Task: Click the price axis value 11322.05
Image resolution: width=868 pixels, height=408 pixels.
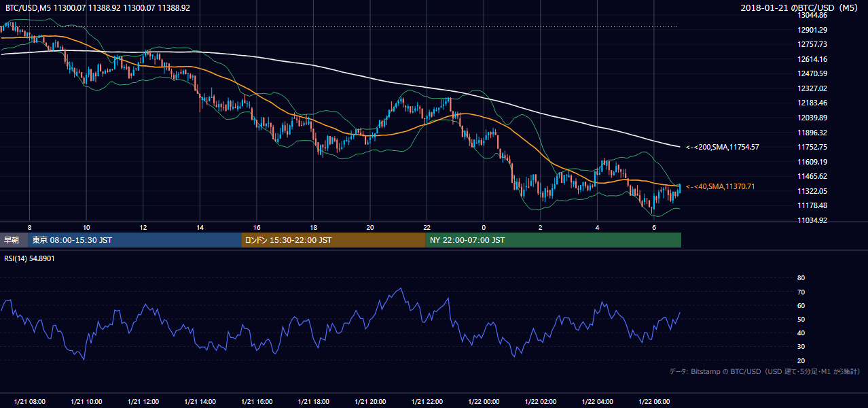Action: pos(813,191)
